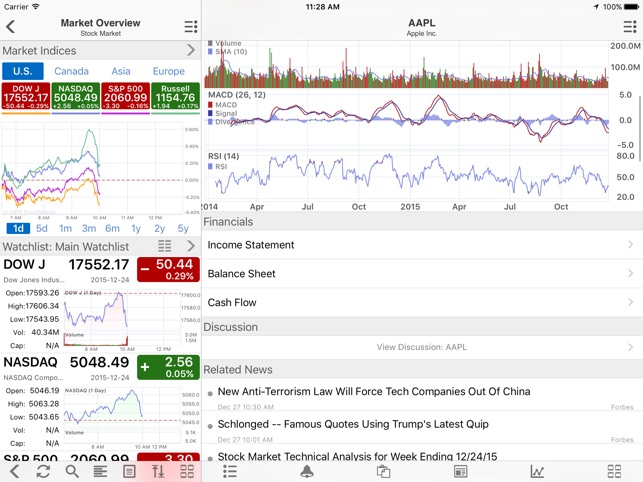Open DOW J one-day mini chart
643x482 pixels.
click(132, 320)
